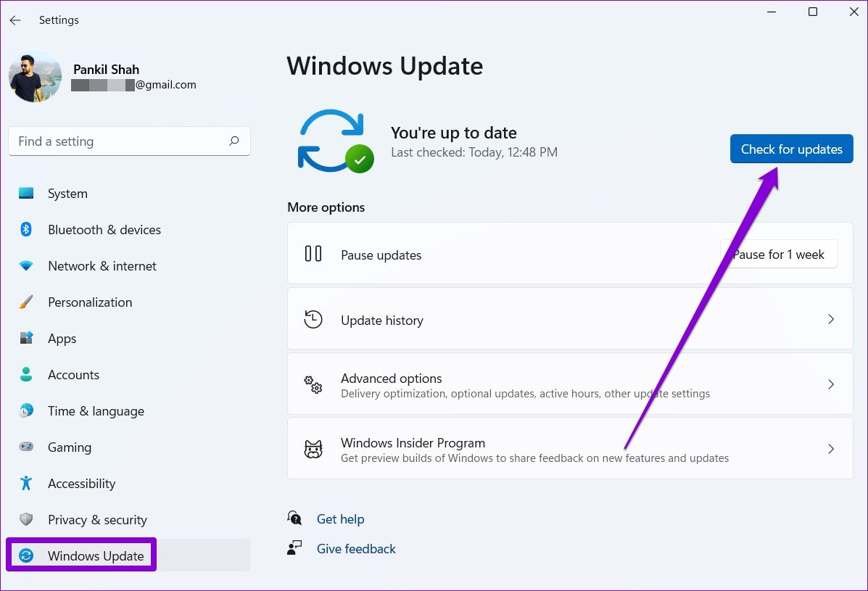Click the back arrow icon
Viewport: 868px width, 591px height.
(x=15, y=20)
